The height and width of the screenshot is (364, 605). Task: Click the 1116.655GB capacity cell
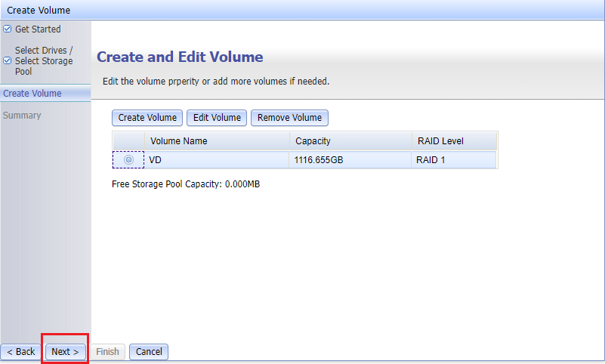(x=350, y=159)
